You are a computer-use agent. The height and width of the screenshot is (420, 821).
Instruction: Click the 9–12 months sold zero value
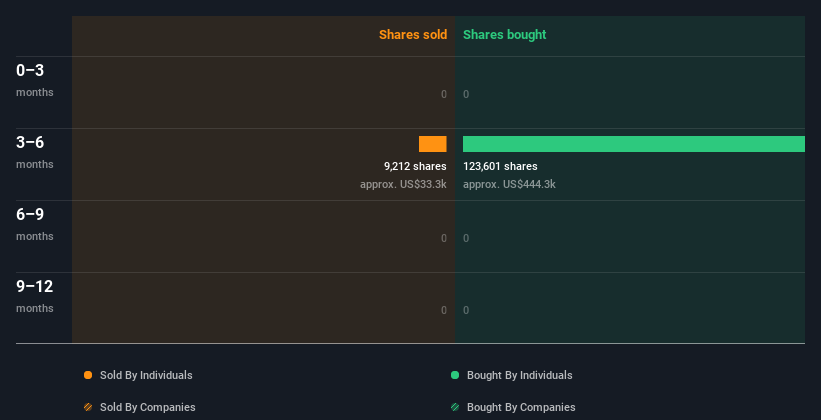(x=443, y=310)
